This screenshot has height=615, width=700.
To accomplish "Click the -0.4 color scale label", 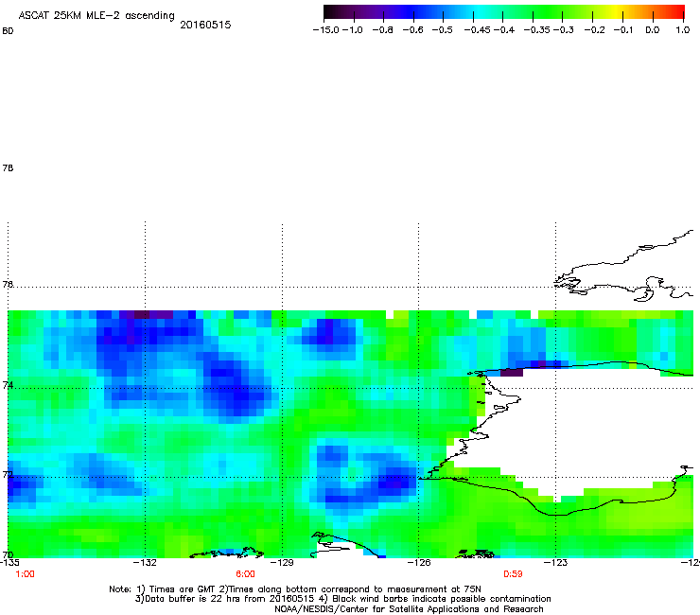I will click(504, 30).
